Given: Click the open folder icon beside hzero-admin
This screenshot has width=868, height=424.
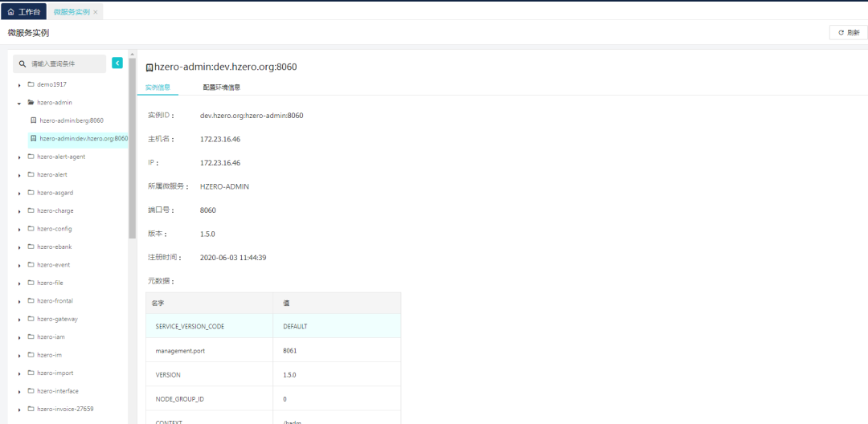Looking at the screenshot, I should click(31, 103).
